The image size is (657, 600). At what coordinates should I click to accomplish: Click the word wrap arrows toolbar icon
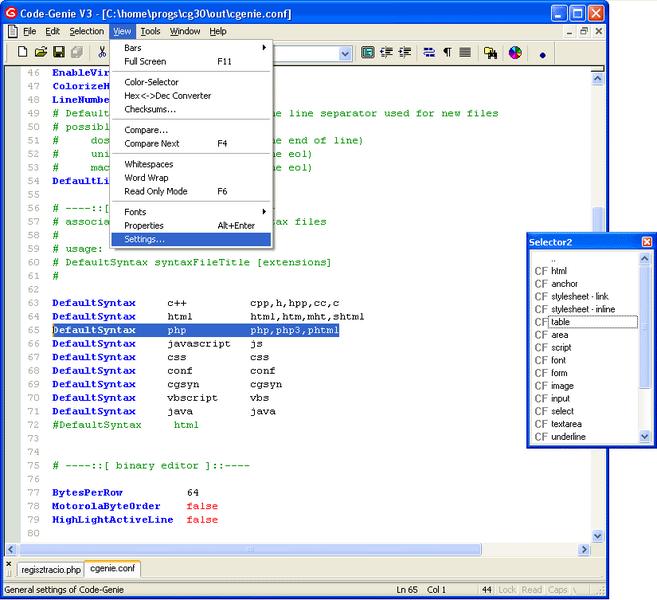pyautogui.click(x=429, y=52)
